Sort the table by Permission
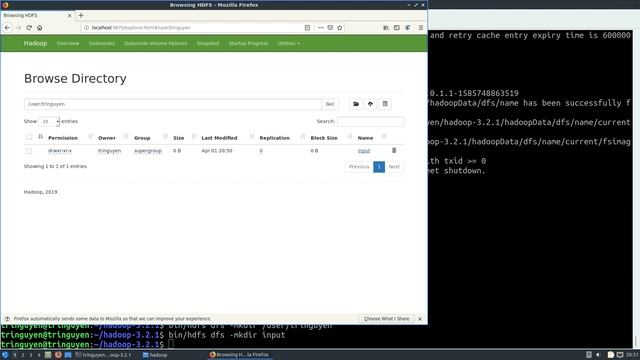Viewport: 640px width, 360px height. tap(63, 138)
